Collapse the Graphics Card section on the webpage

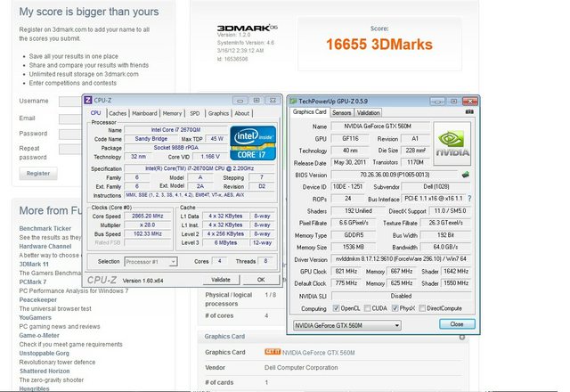point(461,337)
